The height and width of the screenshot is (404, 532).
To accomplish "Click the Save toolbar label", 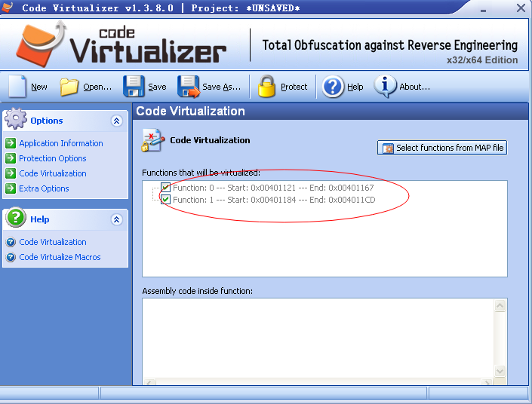I will (x=157, y=87).
